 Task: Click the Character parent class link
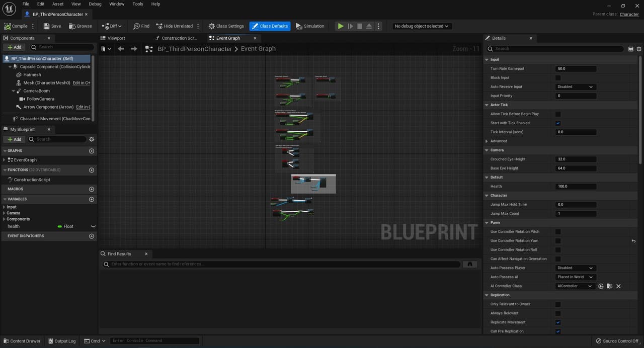point(629,15)
